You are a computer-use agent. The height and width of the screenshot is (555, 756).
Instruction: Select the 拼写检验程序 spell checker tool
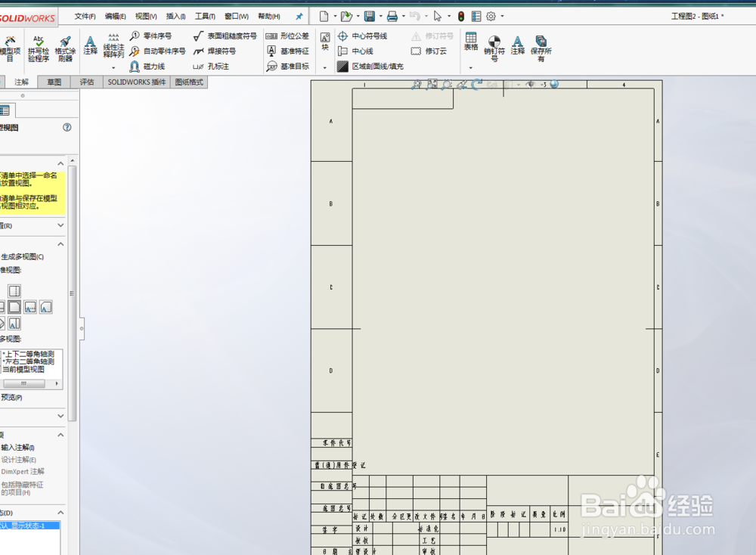coord(39,48)
